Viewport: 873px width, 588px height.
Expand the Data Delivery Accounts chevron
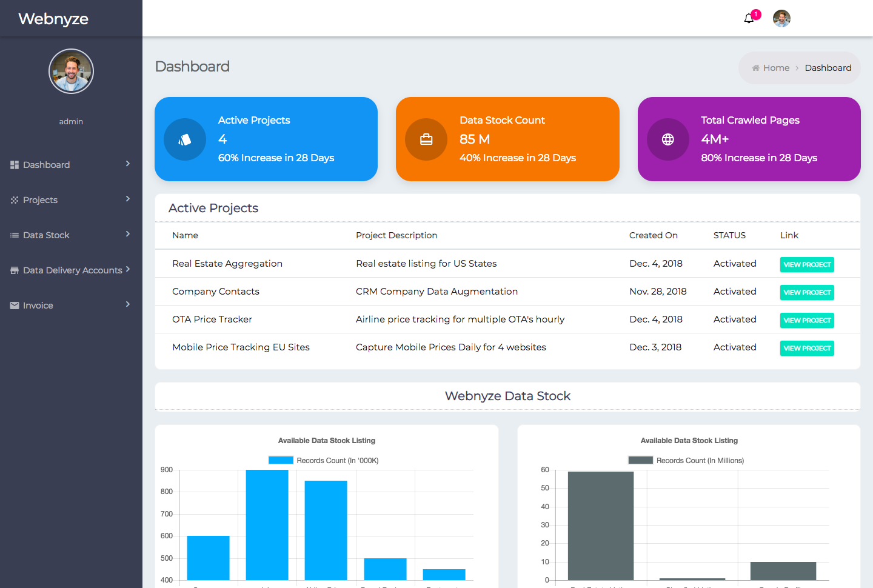tap(129, 270)
